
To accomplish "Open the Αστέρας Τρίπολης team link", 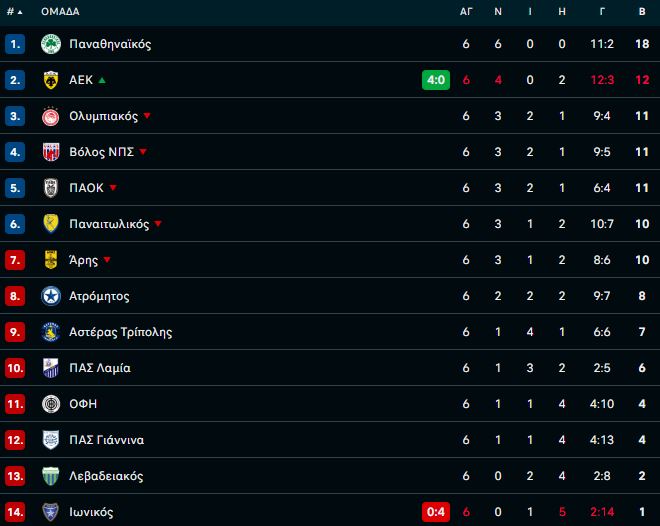I will point(121,332).
